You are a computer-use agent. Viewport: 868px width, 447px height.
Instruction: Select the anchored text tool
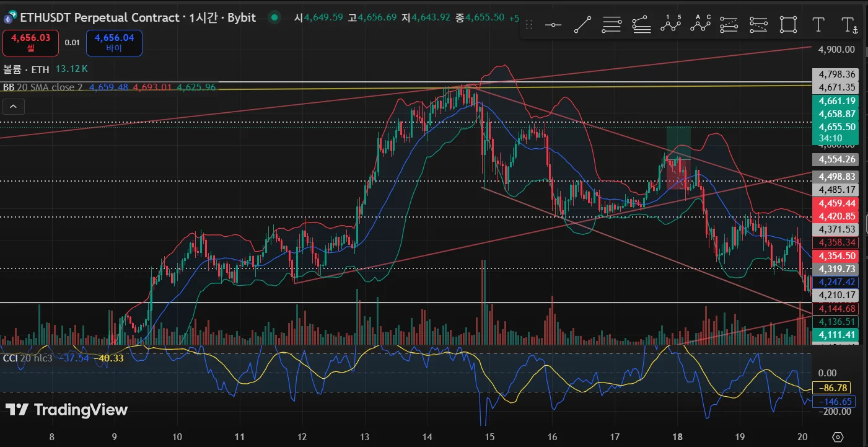849,25
